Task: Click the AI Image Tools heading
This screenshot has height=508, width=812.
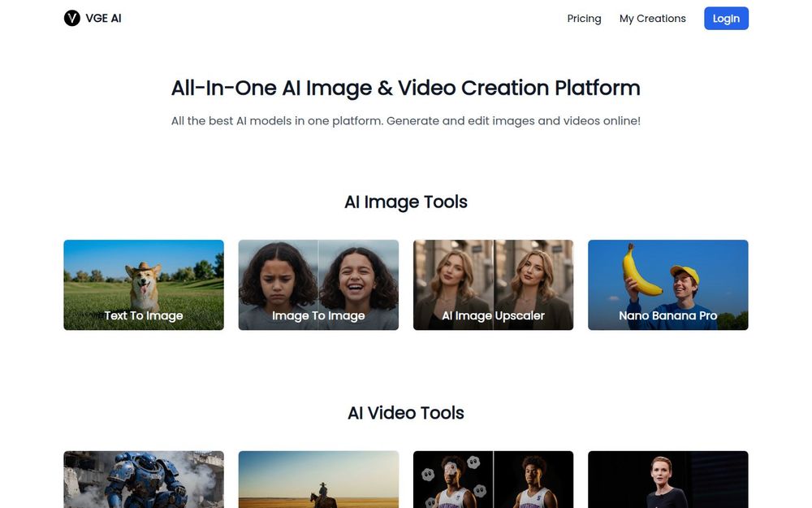Action: coord(406,202)
